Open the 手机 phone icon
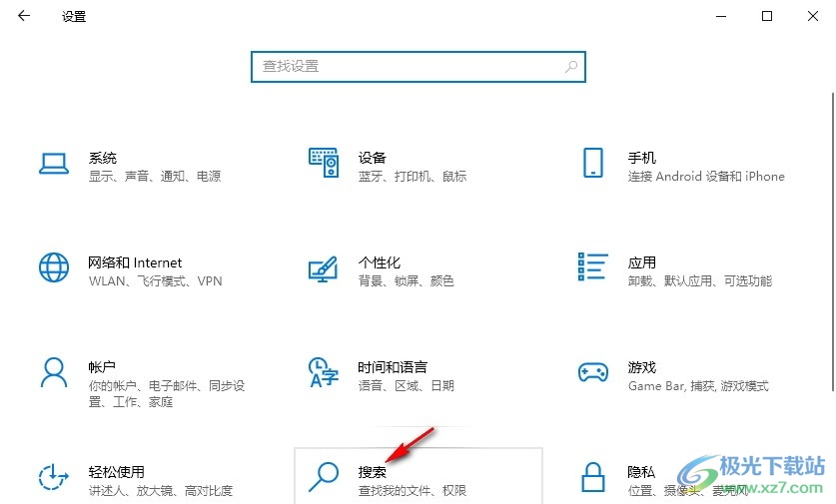This screenshot has width=836, height=504. [593, 163]
